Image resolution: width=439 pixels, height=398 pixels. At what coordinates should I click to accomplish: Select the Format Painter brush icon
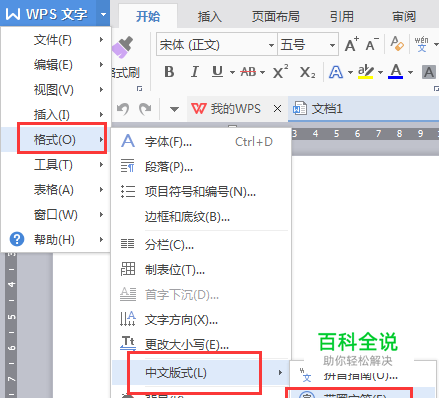pos(122,48)
